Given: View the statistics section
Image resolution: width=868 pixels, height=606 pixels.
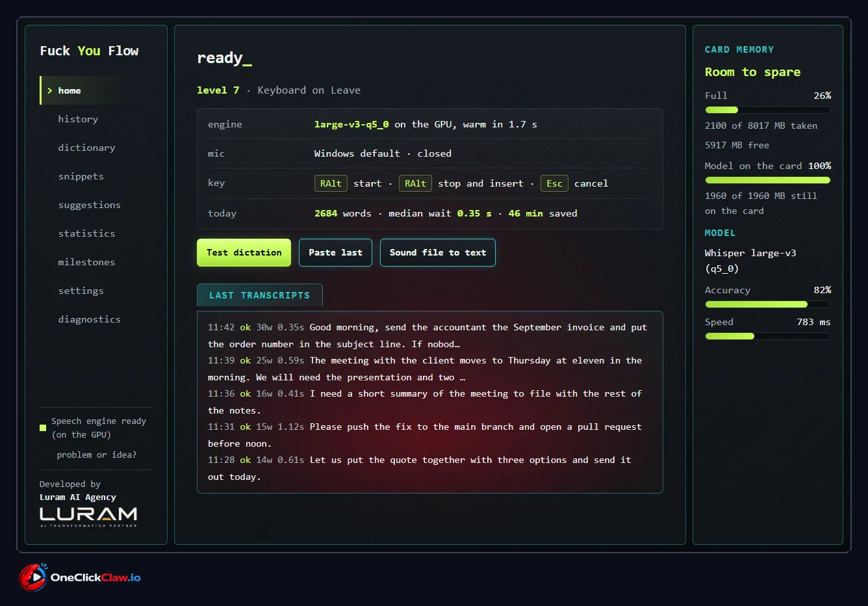Looking at the screenshot, I should click(x=86, y=233).
